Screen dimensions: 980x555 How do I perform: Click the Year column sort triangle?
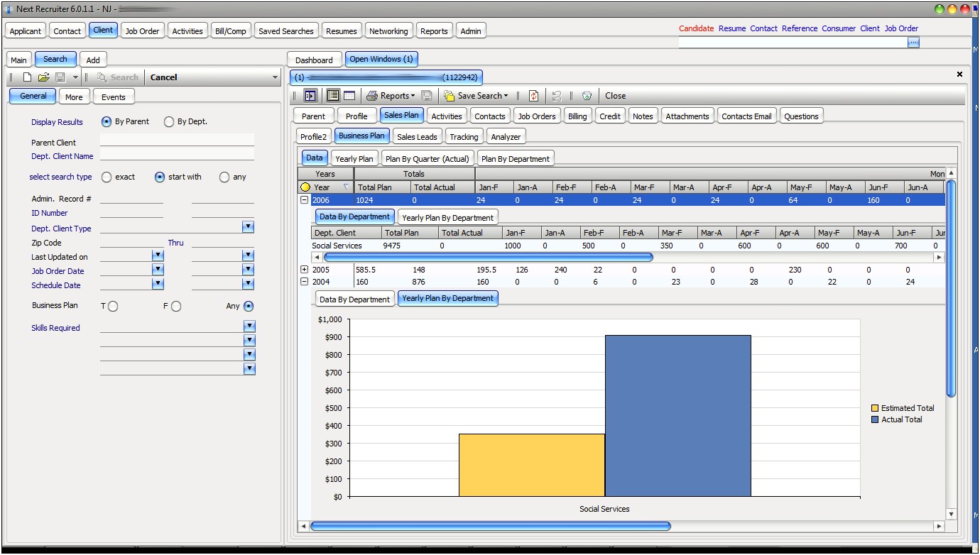click(x=346, y=187)
